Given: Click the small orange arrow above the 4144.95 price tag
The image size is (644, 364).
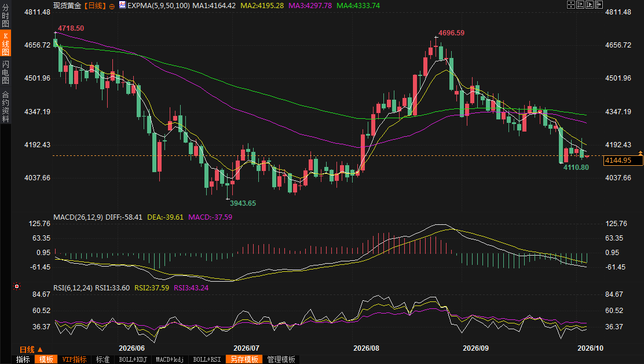Looking at the screenshot, I should (640, 153).
